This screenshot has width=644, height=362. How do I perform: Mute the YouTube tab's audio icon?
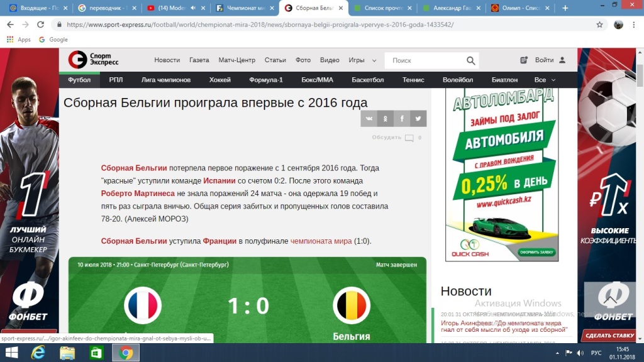[193, 8]
